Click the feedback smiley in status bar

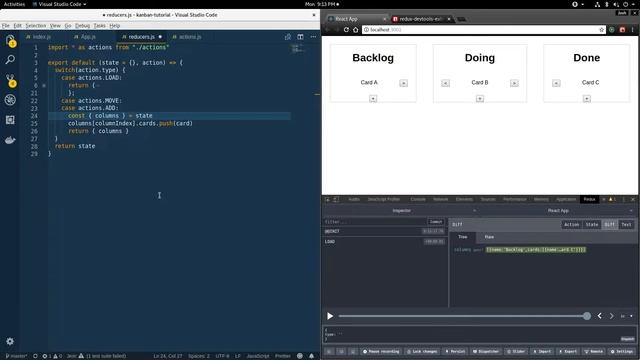point(300,356)
